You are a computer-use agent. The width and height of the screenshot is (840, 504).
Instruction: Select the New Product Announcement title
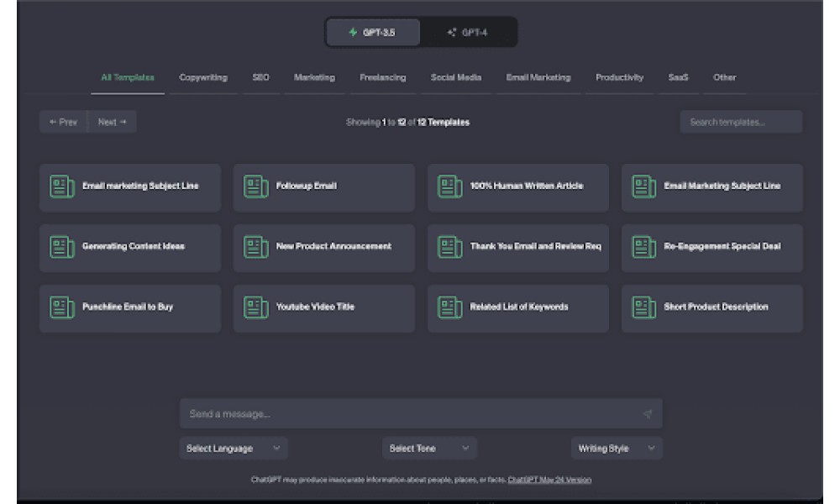(x=333, y=246)
